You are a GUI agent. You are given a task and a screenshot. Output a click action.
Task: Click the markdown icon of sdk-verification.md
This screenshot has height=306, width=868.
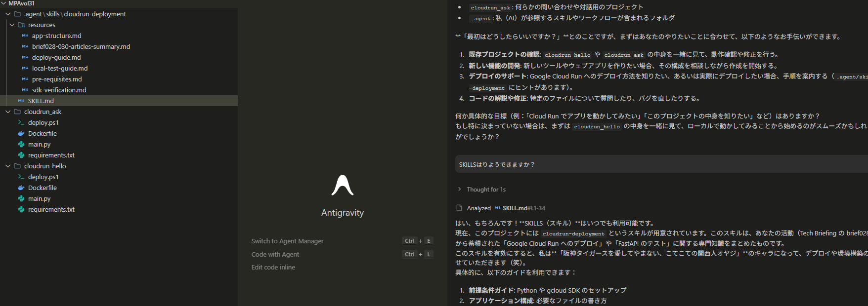tap(25, 90)
